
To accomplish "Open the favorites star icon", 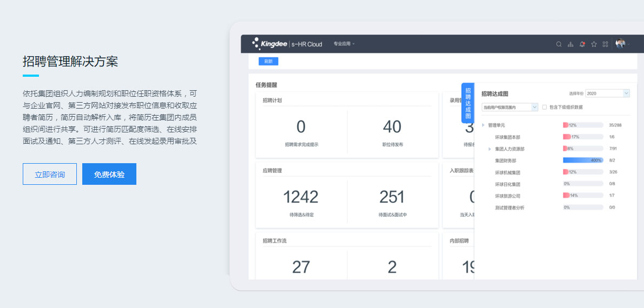I will (x=594, y=44).
